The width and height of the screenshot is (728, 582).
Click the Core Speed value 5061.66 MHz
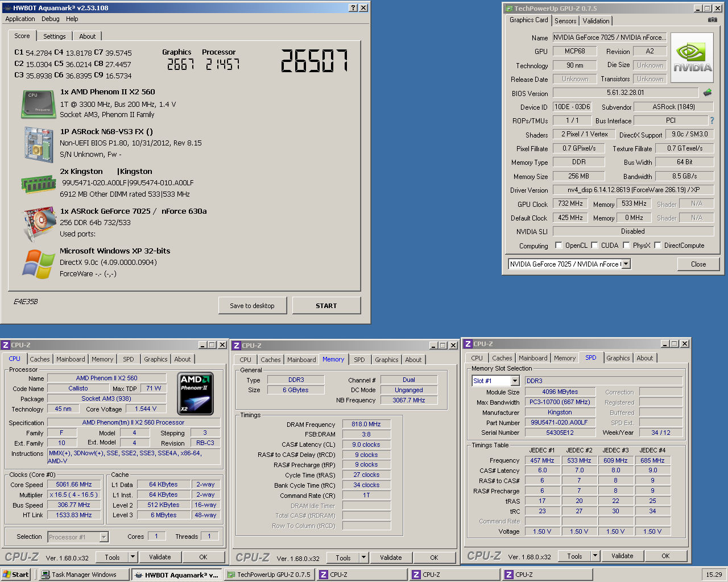[74, 485]
